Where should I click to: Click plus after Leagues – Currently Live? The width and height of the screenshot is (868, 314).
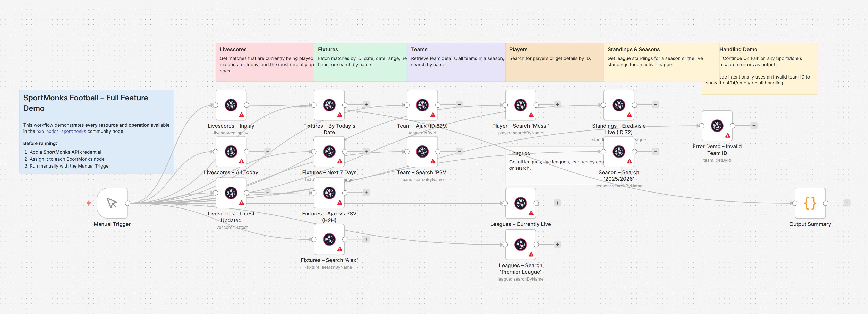coord(557,203)
